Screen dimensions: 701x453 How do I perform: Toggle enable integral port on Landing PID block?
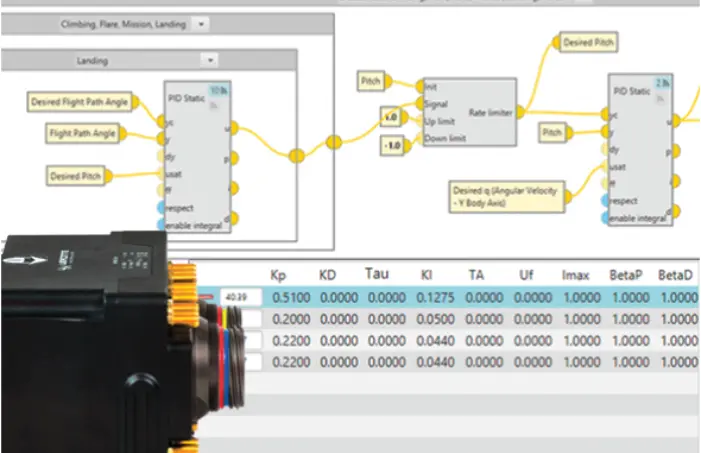tap(161, 226)
